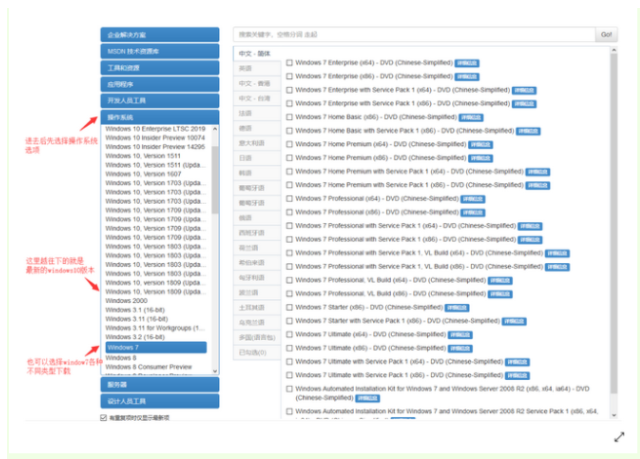Image resolution: width=640 pixels, height=459 pixels.
Task: Click the Go! search button
Action: pos(606,34)
